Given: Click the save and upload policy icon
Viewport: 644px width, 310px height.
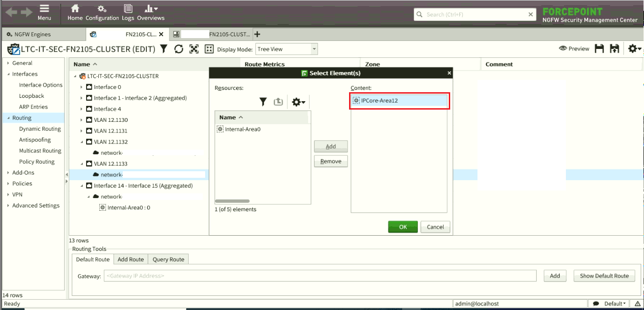Looking at the screenshot, I should coord(614,48).
